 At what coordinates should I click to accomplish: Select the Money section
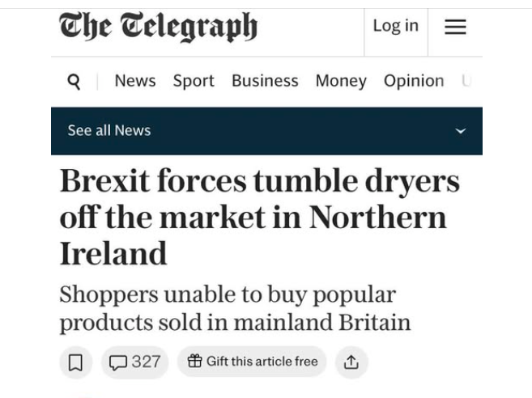point(341,81)
